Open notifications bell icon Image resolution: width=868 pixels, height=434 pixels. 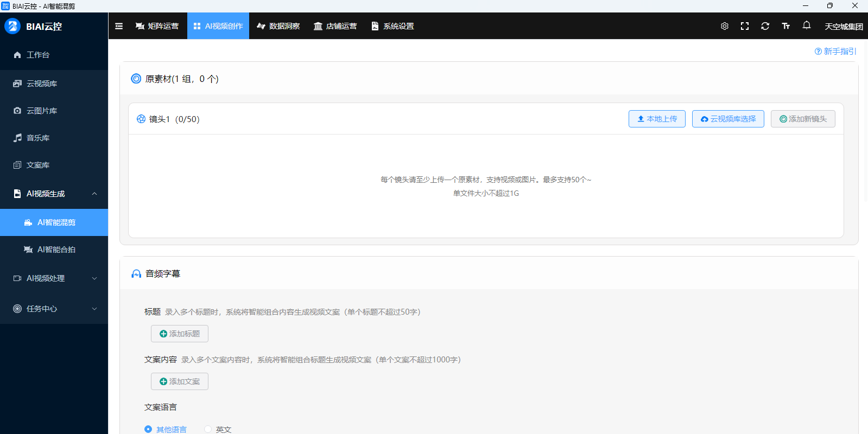pos(807,25)
